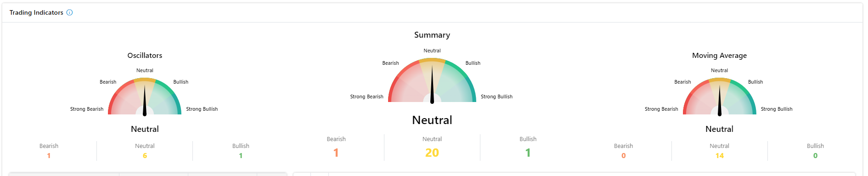Viewport: 868px width, 176px height.
Task: Click the Moving Average gauge dial
Action: click(x=720, y=97)
